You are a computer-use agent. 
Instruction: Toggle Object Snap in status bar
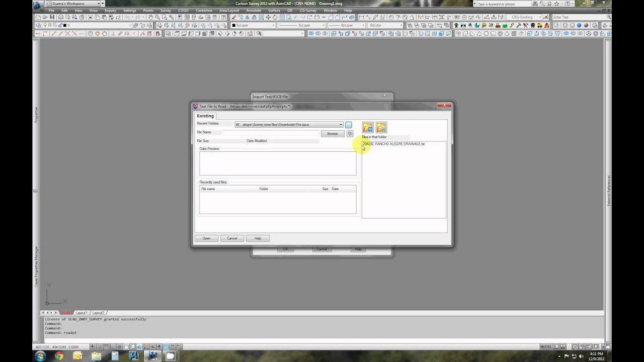(126, 347)
